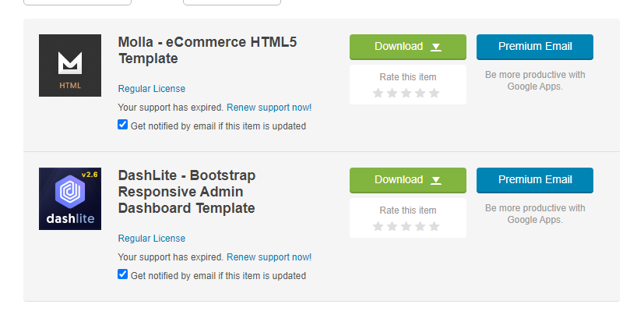Rate Molla five stars
Screen dimensions: 644x329
tap(434, 94)
